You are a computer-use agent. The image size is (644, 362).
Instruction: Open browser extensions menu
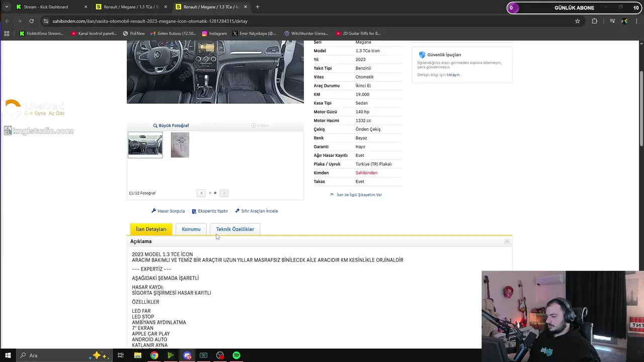[595, 21]
